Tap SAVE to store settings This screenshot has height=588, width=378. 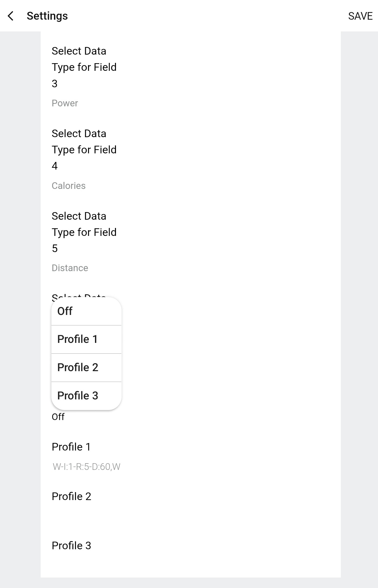(x=361, y=16)
